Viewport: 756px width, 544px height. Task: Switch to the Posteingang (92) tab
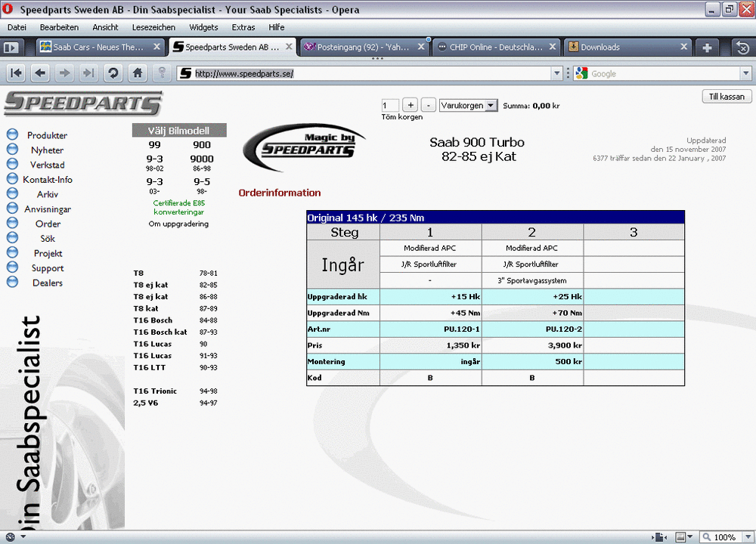click(364, 47)
